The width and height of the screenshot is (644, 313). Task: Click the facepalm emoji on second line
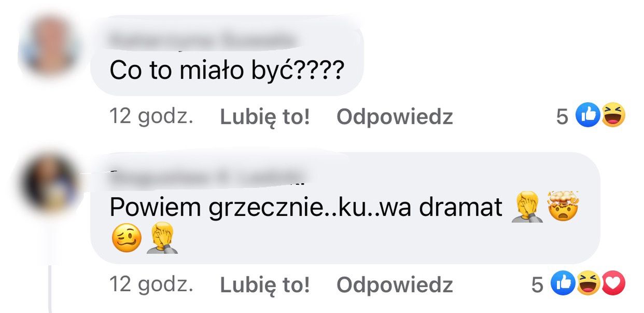click(x=162, y=239)
